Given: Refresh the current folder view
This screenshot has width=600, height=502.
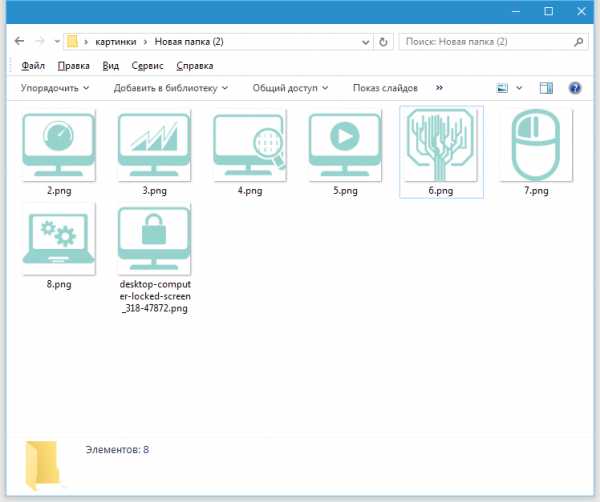Looking at the screenshot, I should coord(385,42).
